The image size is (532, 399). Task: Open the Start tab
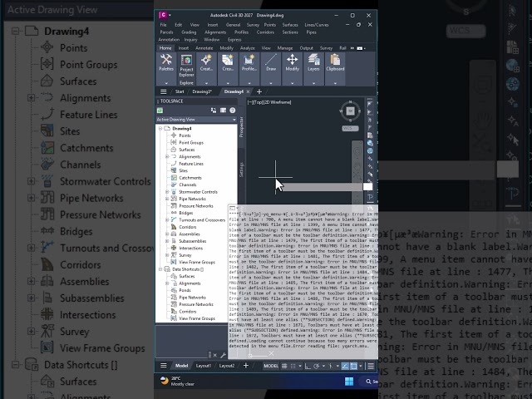(180, 91)
